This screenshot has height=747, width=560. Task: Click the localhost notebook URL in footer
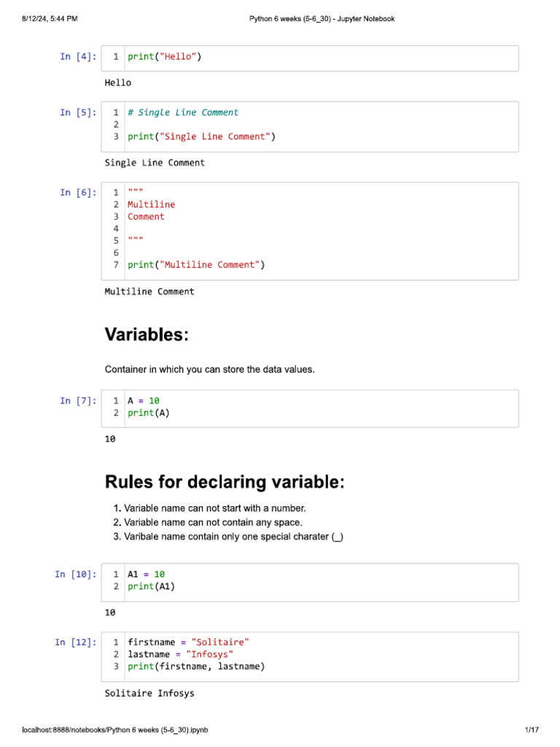[x=115, y=729]
